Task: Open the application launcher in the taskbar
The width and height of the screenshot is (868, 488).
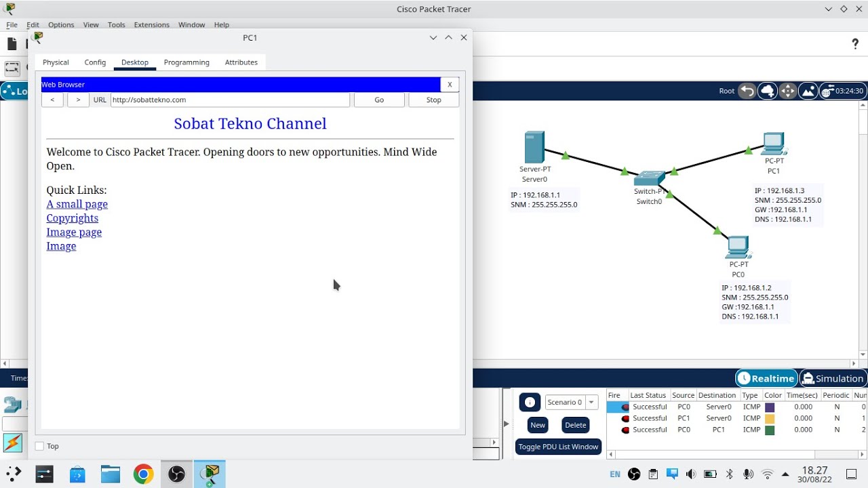Action: coord(13,473)
